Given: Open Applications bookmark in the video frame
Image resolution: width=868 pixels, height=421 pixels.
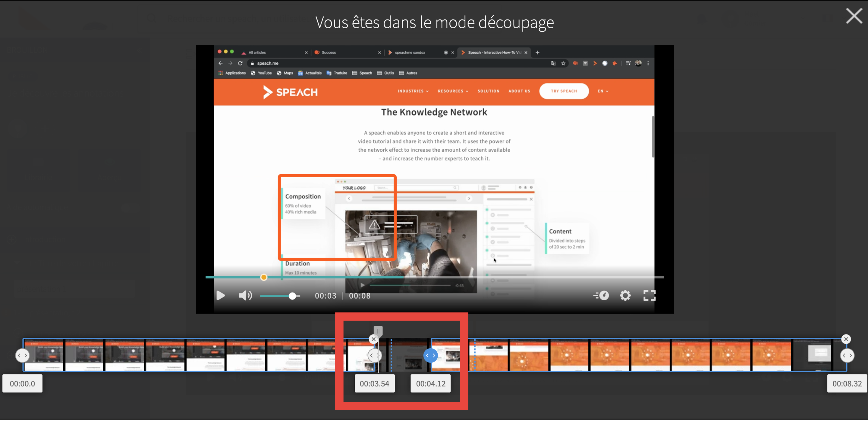Looking at the screenshot, I should click(x=232, y=73).
